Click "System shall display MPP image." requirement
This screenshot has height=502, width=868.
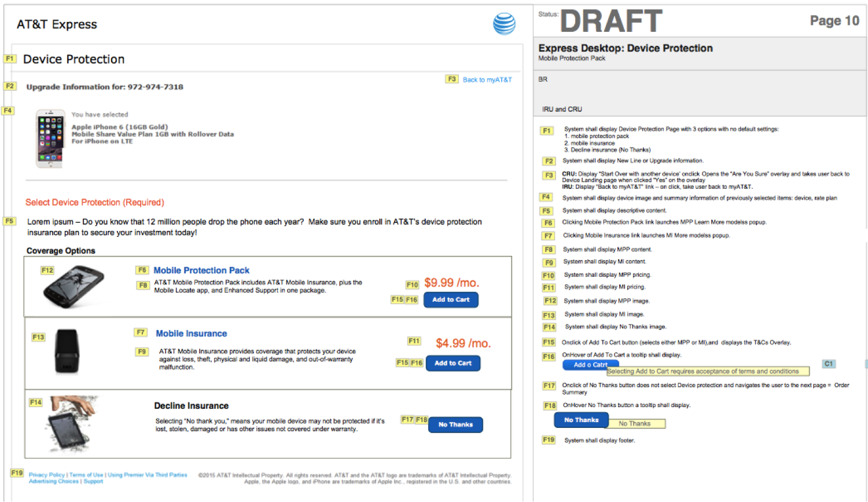click(607, 301)
